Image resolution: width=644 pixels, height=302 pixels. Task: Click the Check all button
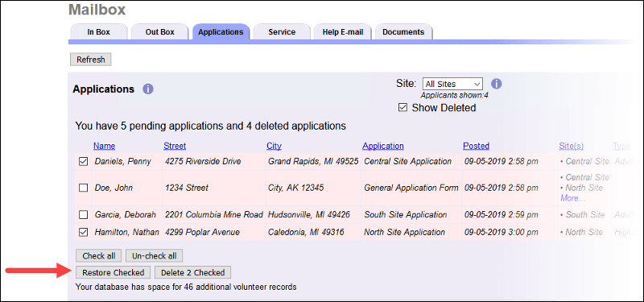click(99, 255)
